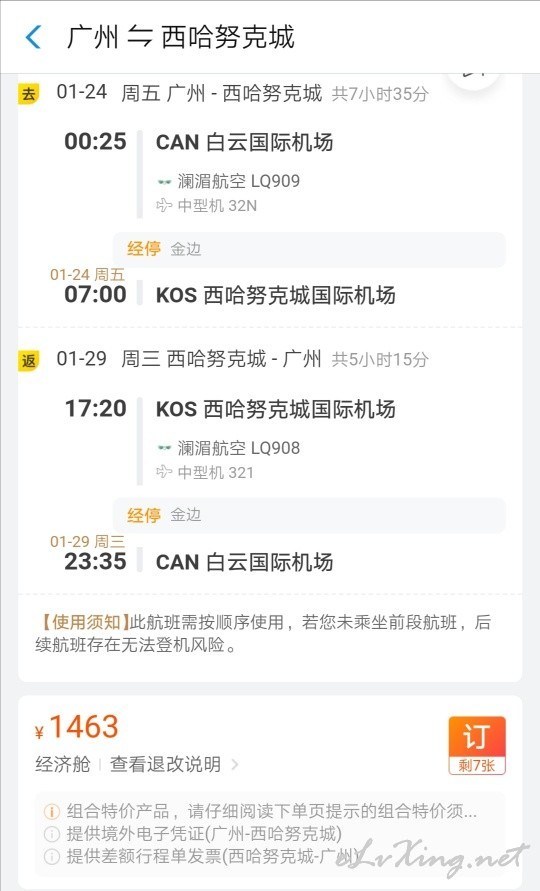Tap the airplane icon beside 中型机 32N

click(x=164, y=205)
